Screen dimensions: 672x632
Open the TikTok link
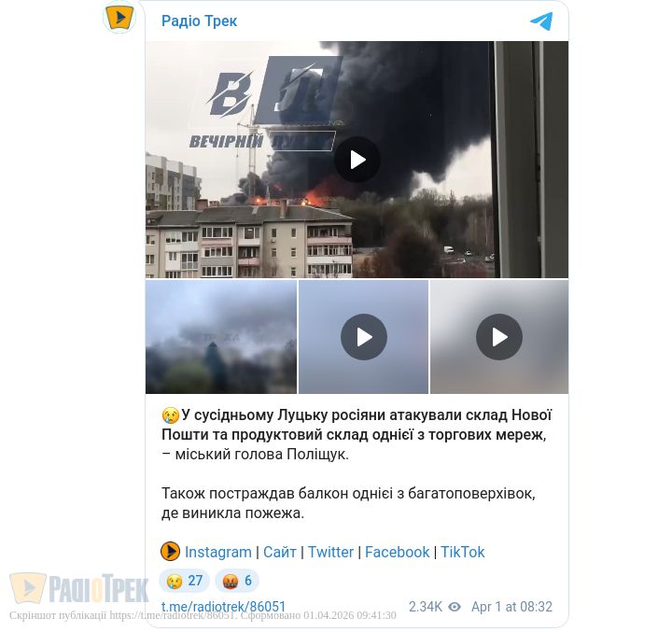pos(462,552)
